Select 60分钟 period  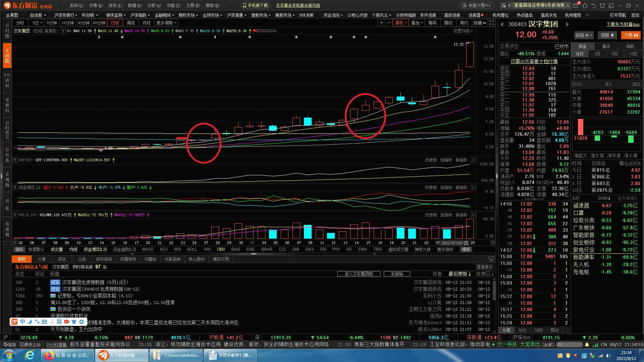point(99,23)
